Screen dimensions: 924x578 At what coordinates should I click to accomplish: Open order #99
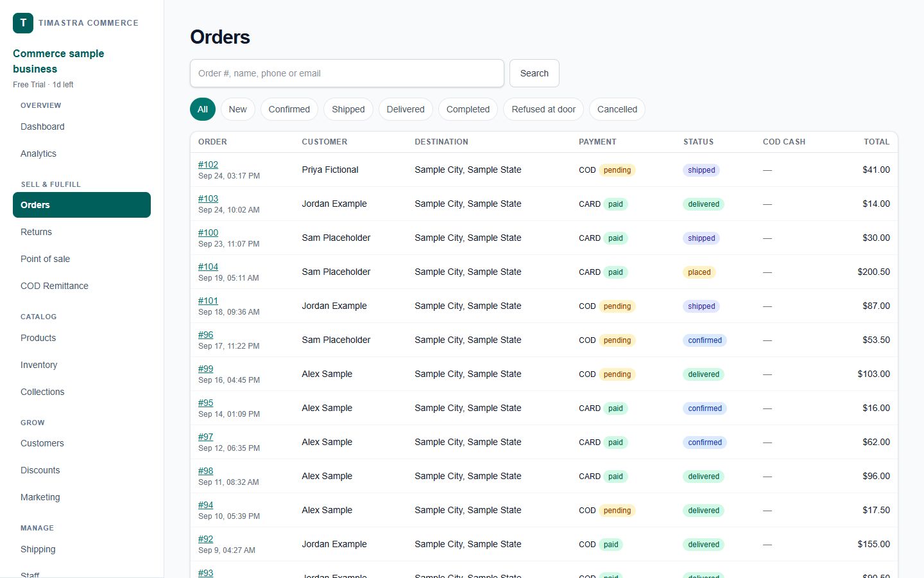click(205, 369)
